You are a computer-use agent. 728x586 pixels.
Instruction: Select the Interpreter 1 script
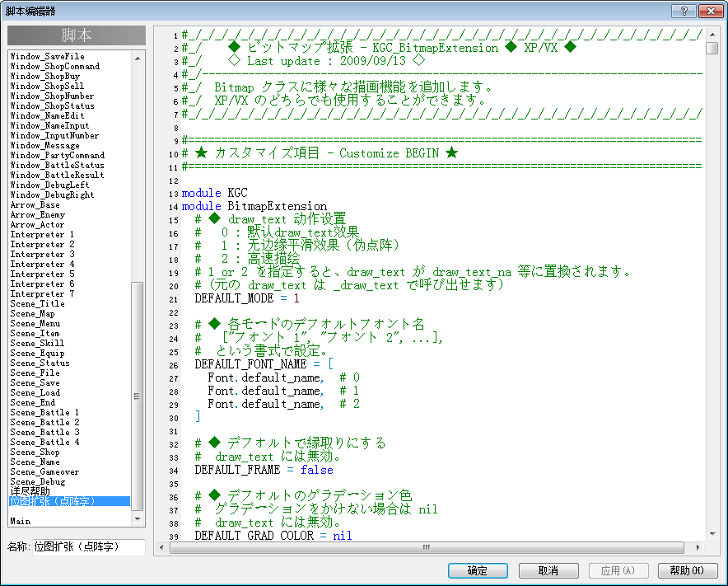[42, 235]
